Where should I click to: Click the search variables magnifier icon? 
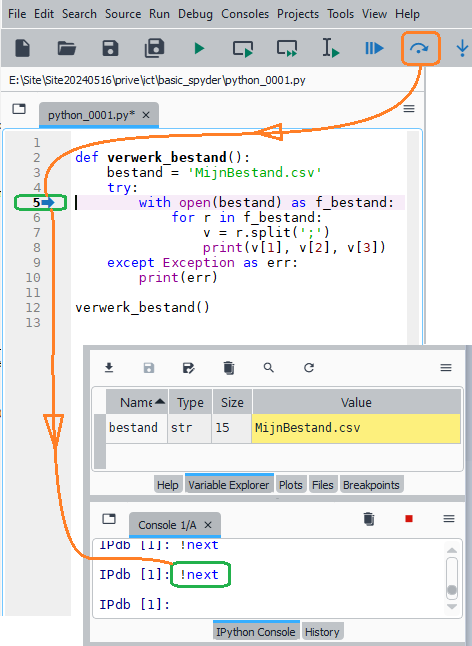[269, 367]
